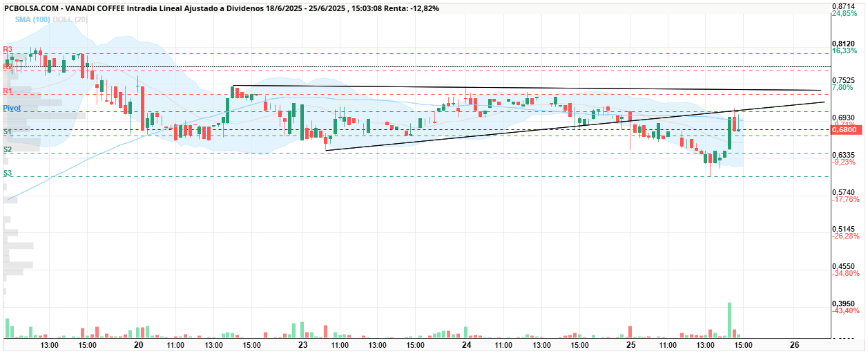Click the 0,4550 price axis value
This screenshot has width=868, height=354.
[x=845, y=266]
